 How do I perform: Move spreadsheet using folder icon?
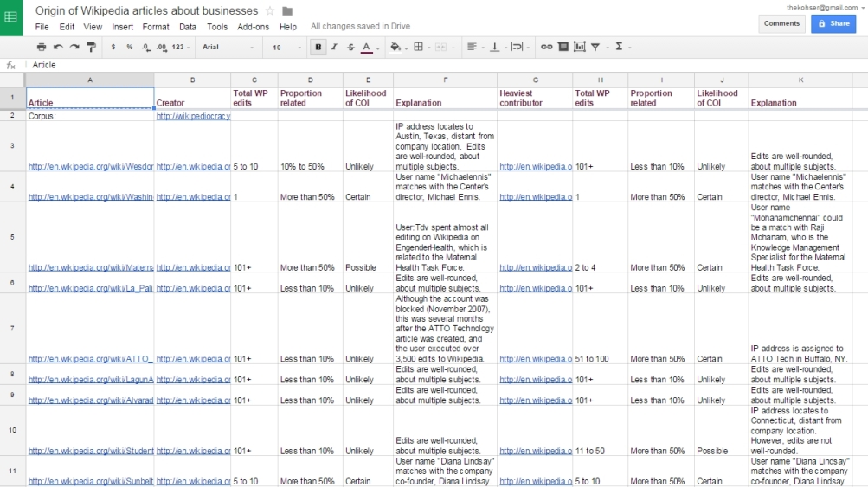click(287, 11)
